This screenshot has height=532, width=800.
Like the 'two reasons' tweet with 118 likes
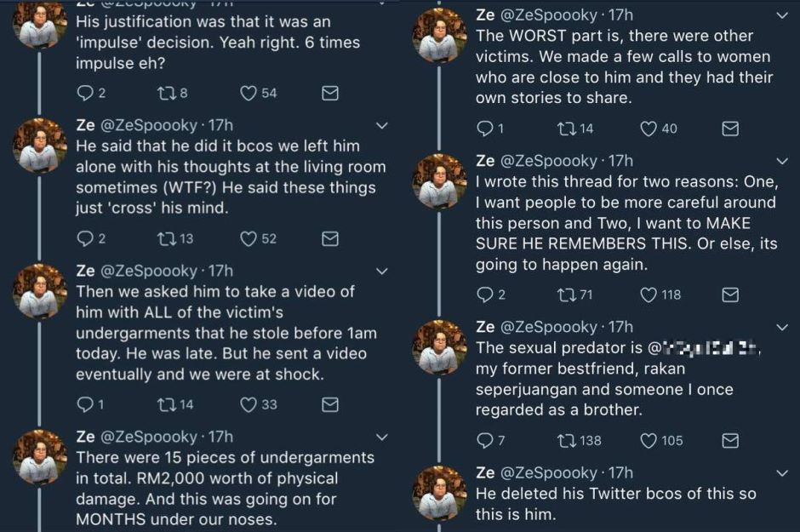tap(649, 295)
